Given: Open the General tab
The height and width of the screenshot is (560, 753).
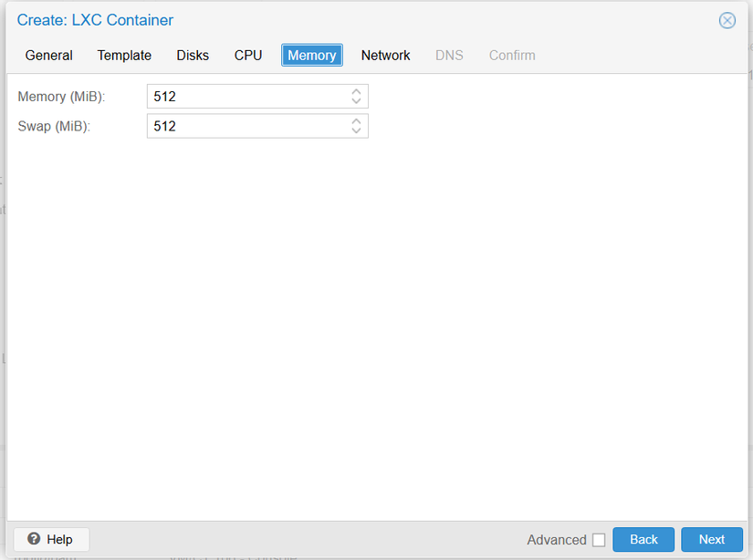Looking at the screenshot, I should pos(49,56).
